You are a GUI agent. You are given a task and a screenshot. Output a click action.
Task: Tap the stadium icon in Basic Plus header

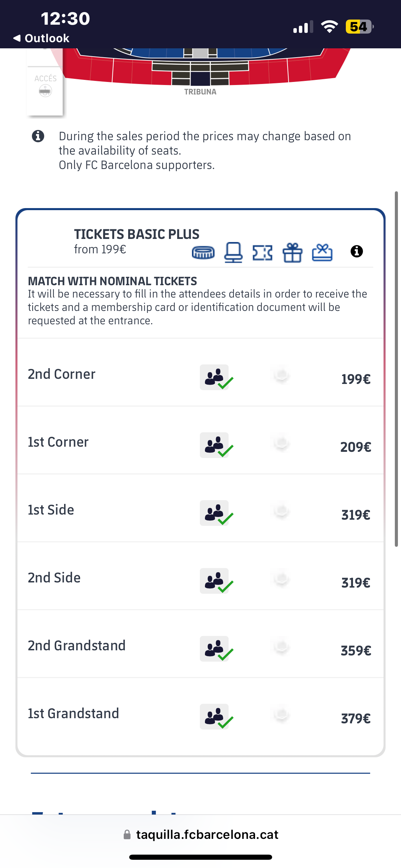point(203,253)
